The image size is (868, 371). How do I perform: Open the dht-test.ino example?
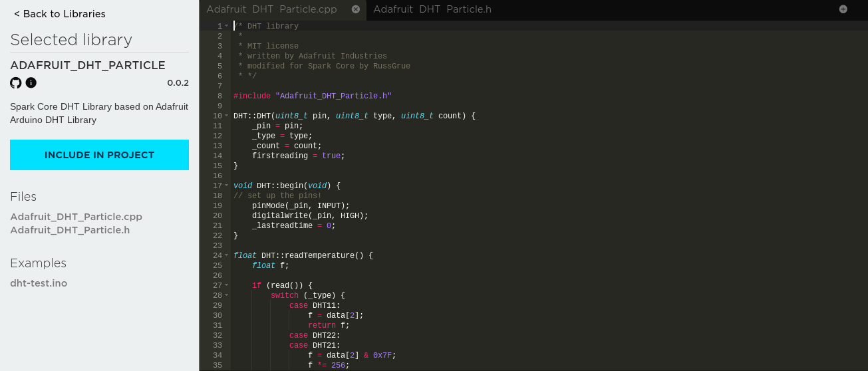(x=39, y=283)
